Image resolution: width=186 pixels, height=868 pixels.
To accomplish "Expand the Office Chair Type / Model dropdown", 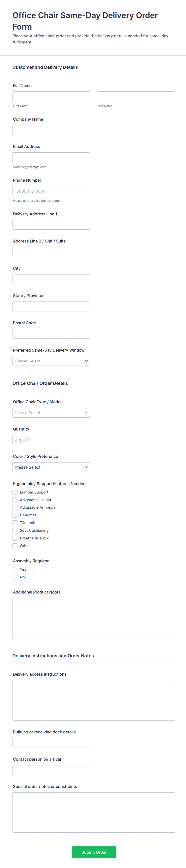I will 51,413.
